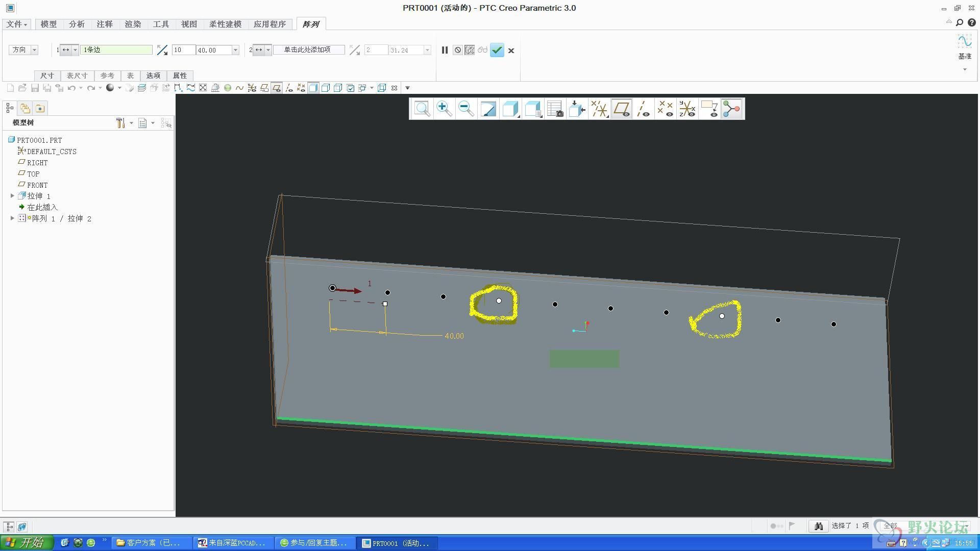The image size is (980, 551).
Task: Click the 基准 datum button
Action: pos(964,47)
